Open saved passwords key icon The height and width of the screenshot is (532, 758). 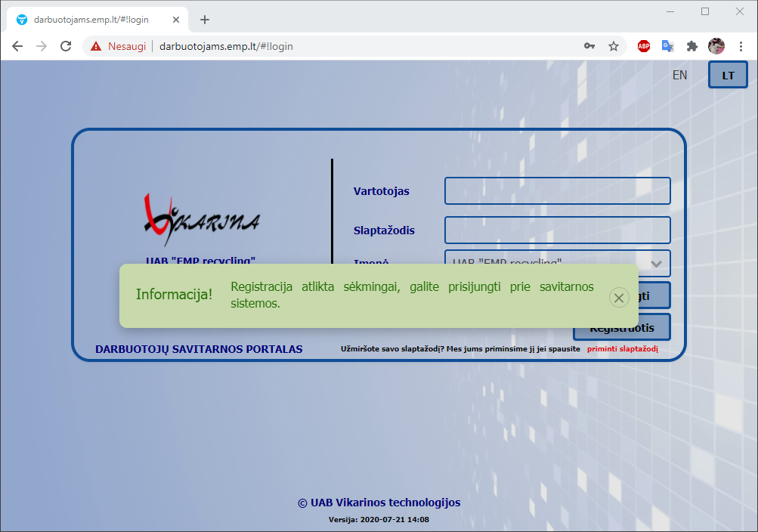click(589, 46)
